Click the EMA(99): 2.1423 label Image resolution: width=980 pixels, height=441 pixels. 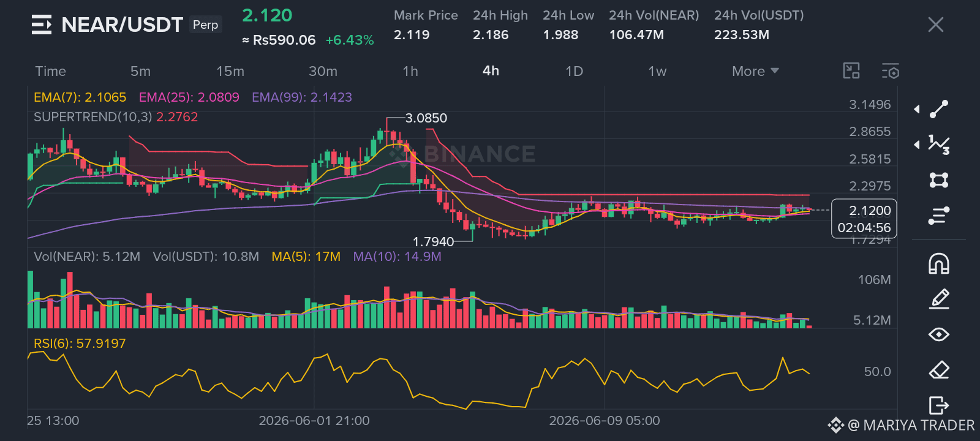tap(302, 97)
